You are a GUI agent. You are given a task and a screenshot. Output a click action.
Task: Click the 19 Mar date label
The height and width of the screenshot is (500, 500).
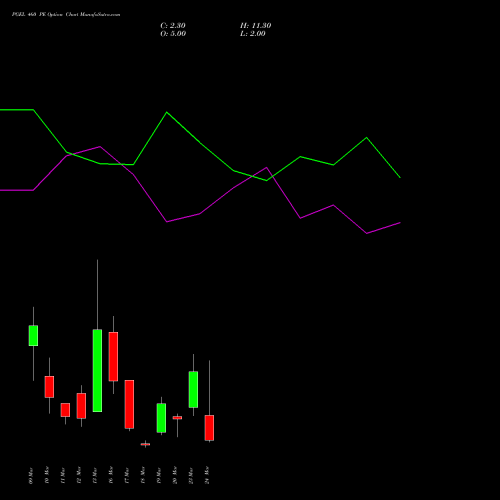pyautogui.click(x=159, y=476)
